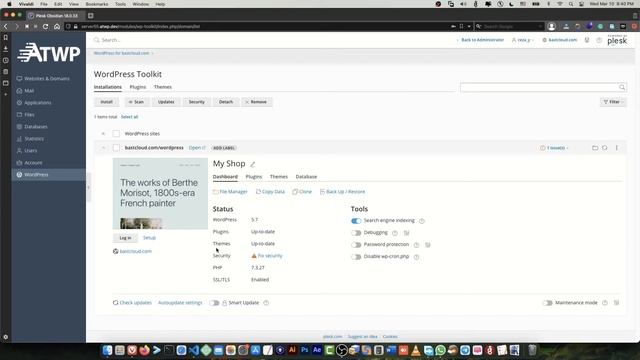
Task: Open three-dot menu for bastcloud.com/wordpress
Action: (x=616, y=148)
